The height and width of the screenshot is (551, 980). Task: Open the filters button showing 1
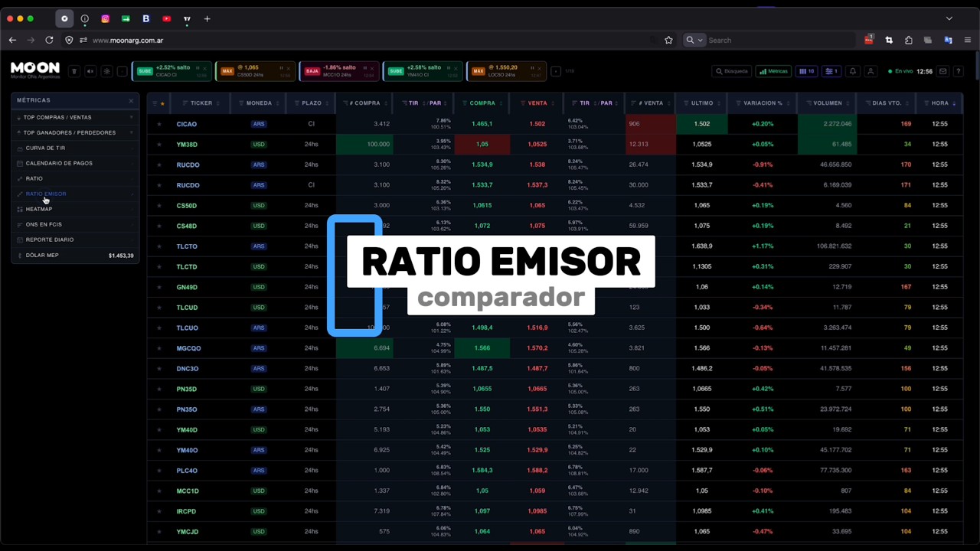point(831,71)
